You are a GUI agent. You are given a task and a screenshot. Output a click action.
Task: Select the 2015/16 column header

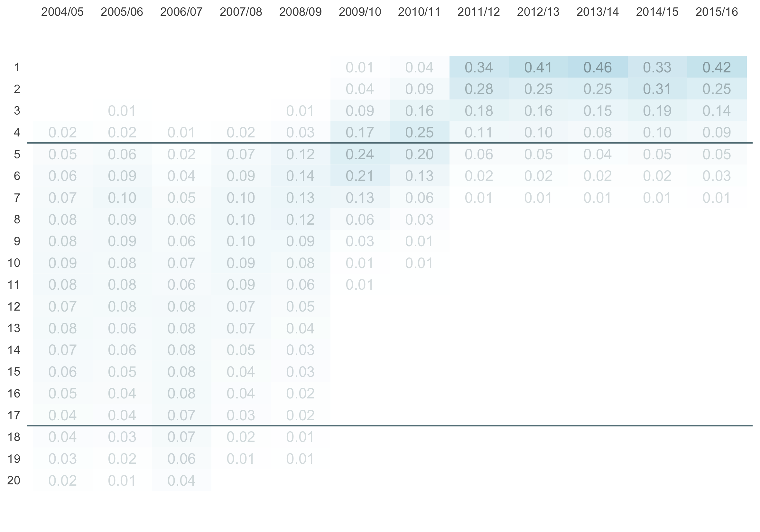pos(717,12)
